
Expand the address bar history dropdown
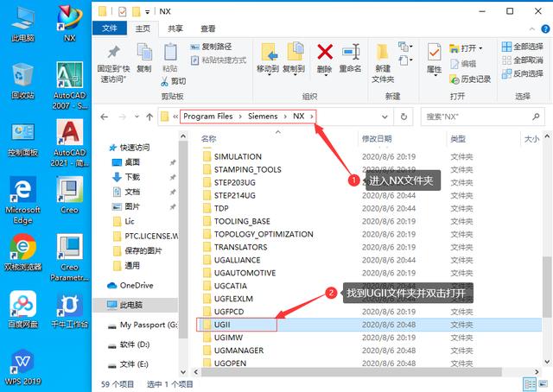point(385,117)
